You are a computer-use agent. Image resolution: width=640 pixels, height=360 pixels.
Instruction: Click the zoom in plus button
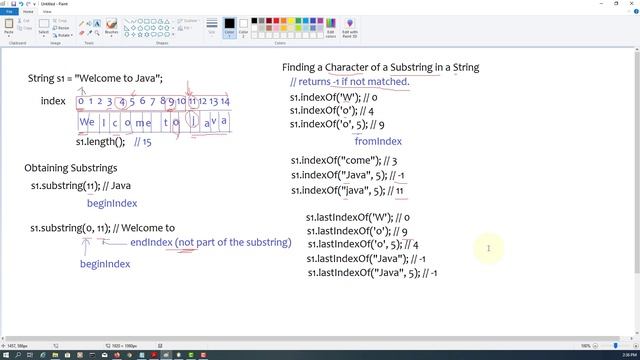click(x=636, y=346)
